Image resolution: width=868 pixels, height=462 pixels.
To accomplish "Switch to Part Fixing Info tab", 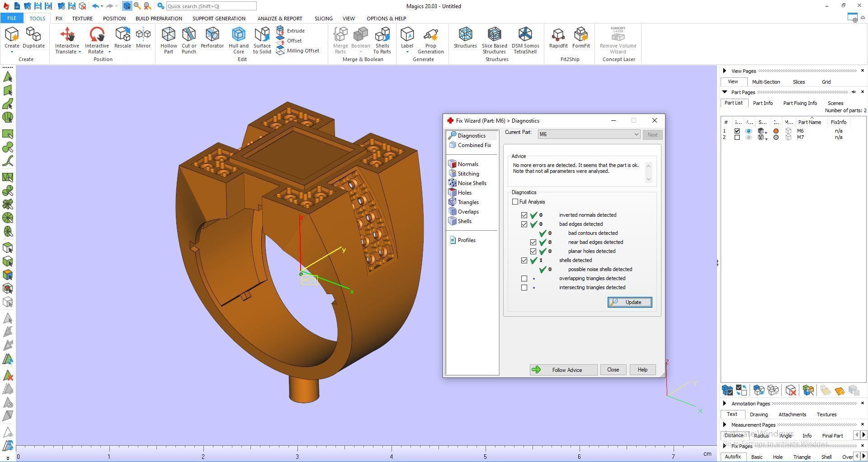I will point(800,103).
